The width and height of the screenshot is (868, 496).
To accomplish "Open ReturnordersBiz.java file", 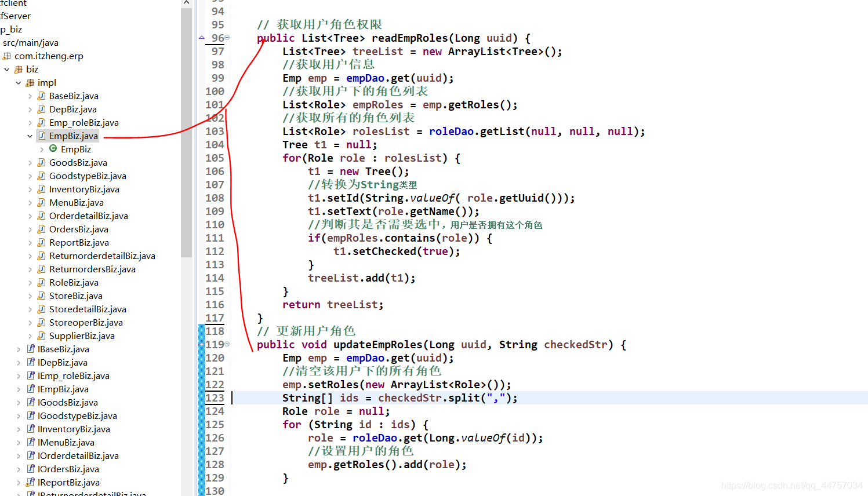I will (92, 269).
